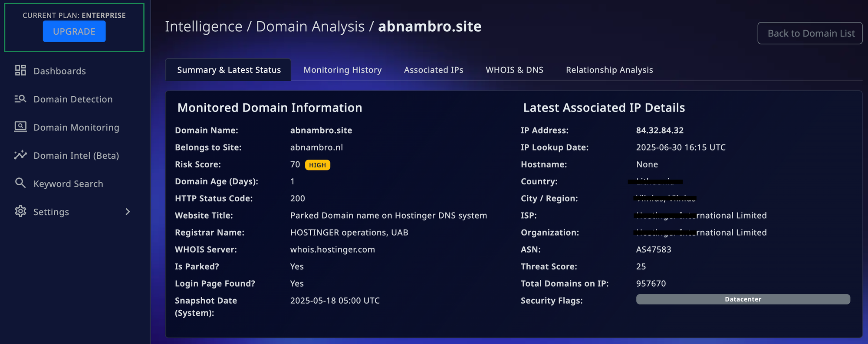Screen dimensions: 868x344
Task: Click the Latest Associated IP Details heading
Action: (604, 108)
